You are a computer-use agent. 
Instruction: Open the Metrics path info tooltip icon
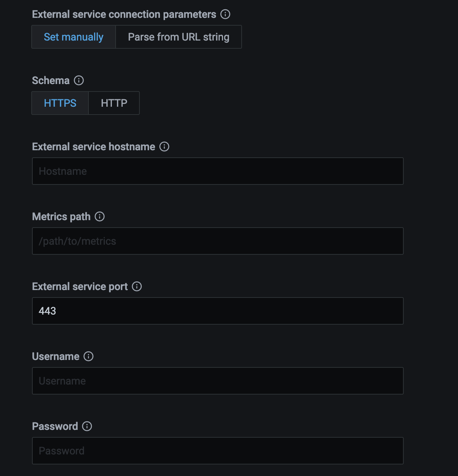point(100,216)
